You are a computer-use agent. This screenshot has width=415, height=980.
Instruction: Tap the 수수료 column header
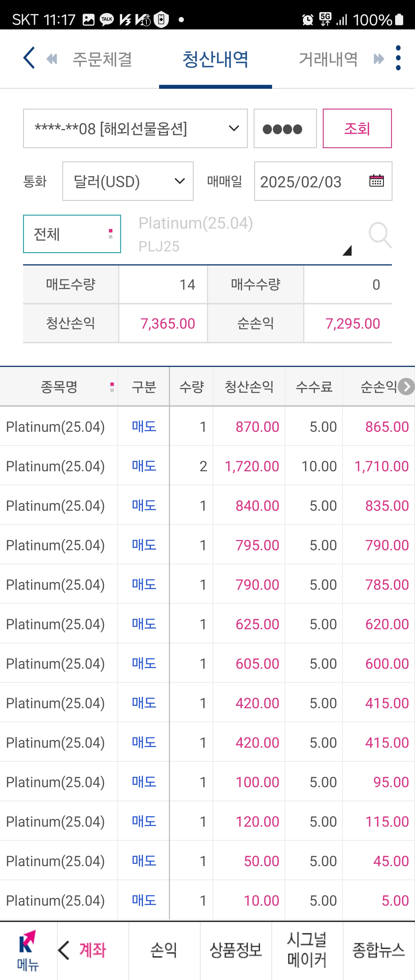[314, 387]
